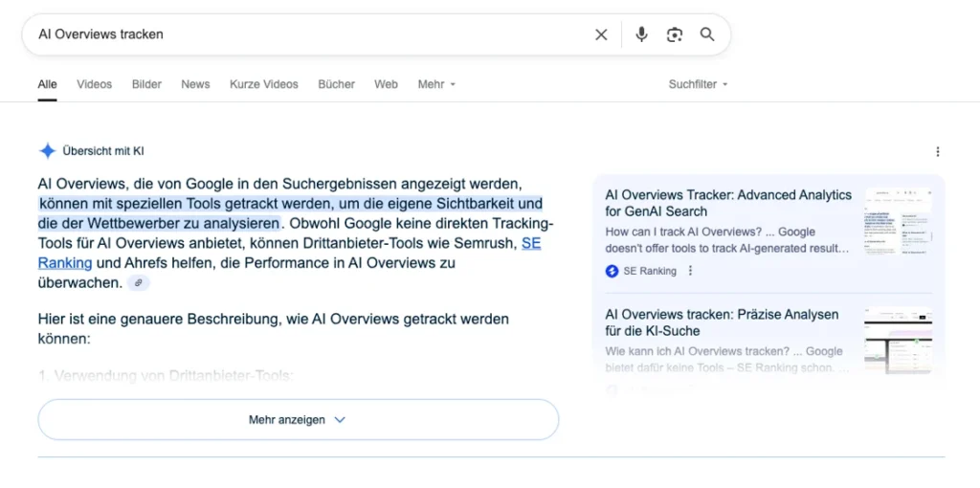This screenshot has width=980, height=488.
Task: Open the AI overview three-dot menu
Action: [937, 151]
